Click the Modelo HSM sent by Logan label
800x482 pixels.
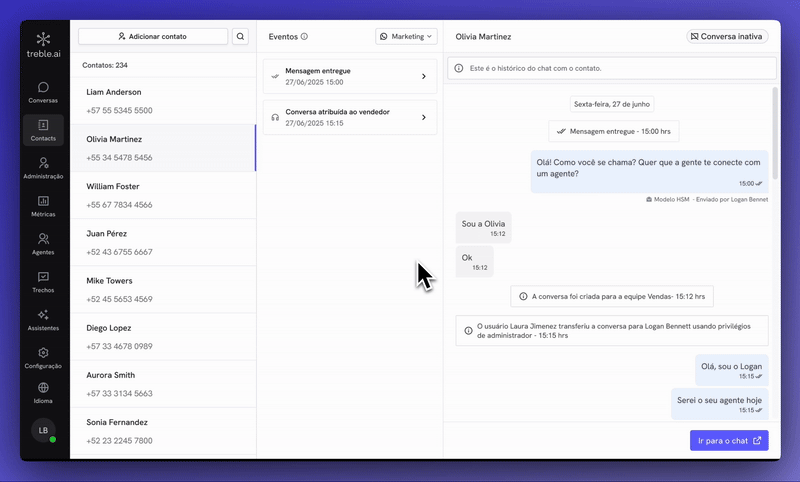coord(707,199)
